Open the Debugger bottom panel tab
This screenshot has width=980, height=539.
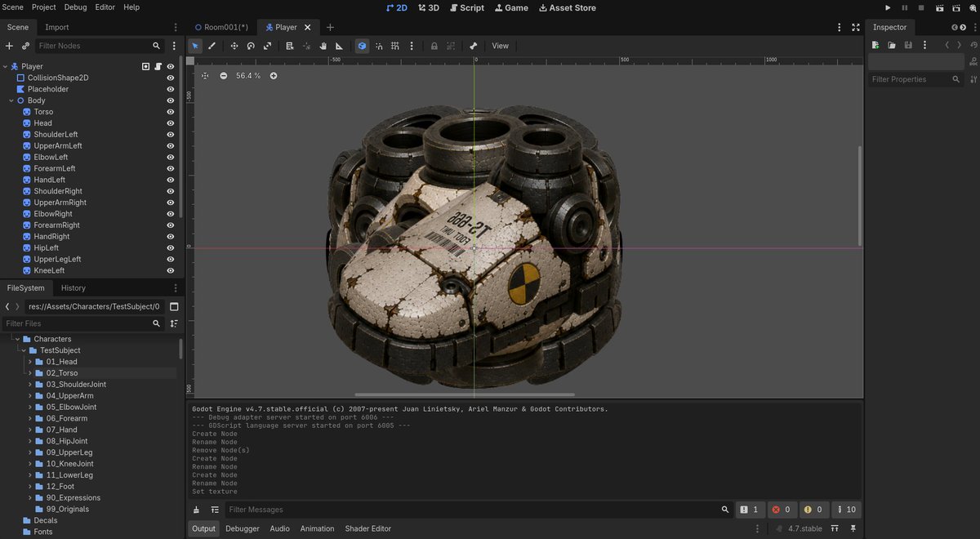click(x=243, y=528)
